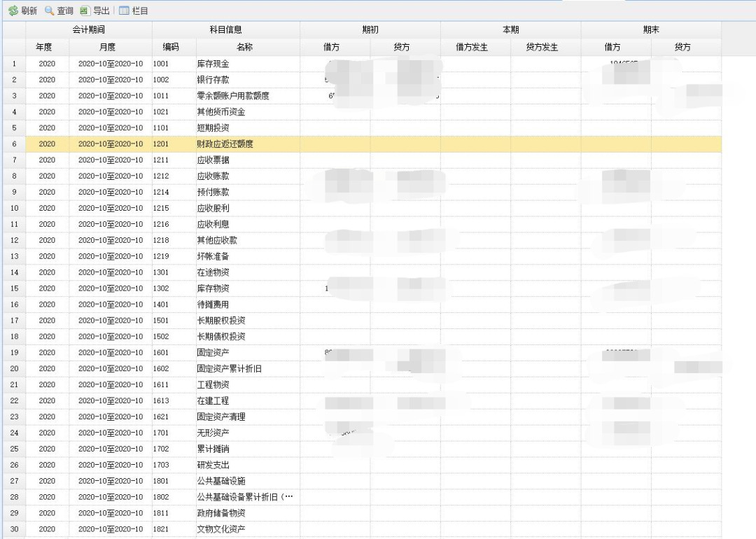Viewport: 756px width, 539px height.
Task: Click the 公共基础设施 account name
Action: pyautogui.click(x=220, y=481)
